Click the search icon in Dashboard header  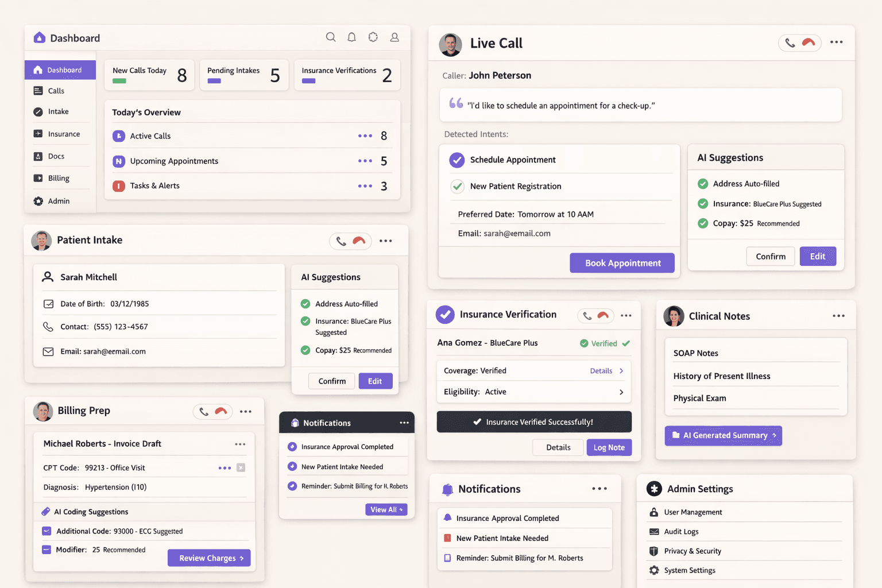pyautogui.click(x=331, y=37)
